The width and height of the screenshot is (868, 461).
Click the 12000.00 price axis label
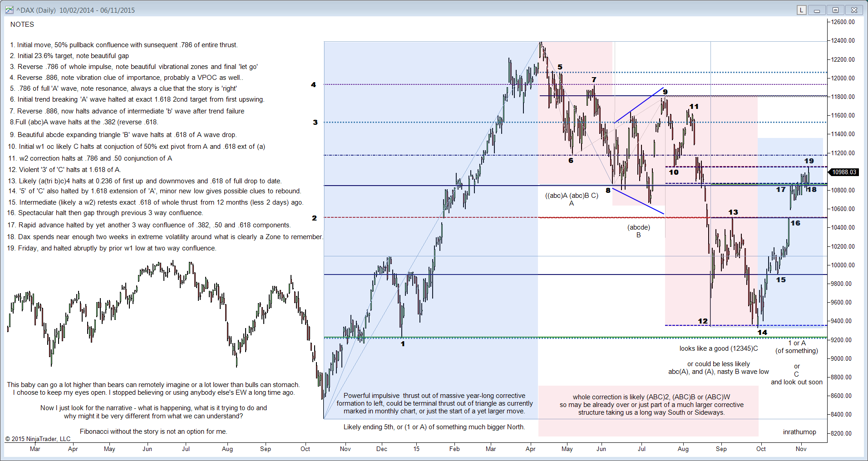[843, 78]
